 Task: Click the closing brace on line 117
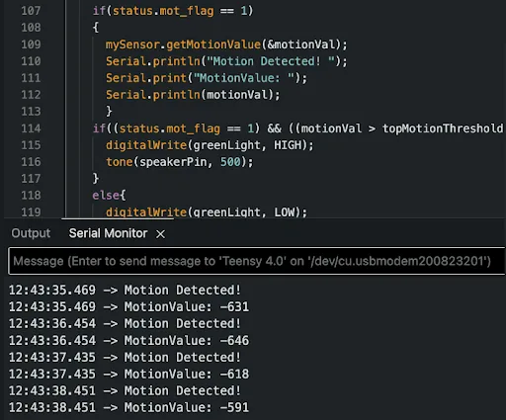point(96,179)
